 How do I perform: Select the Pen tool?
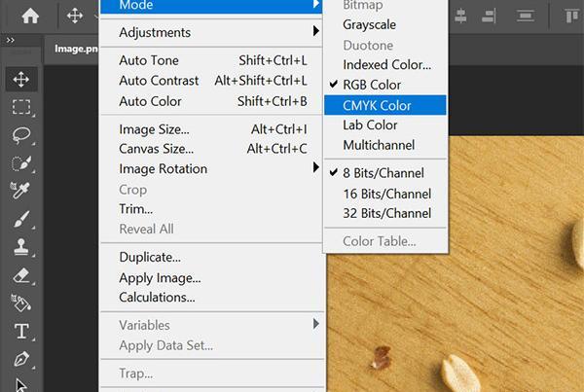click(21, 359)
